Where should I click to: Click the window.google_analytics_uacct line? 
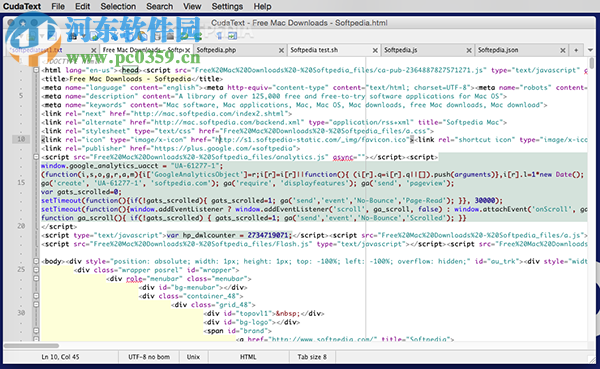coord(132,166)
